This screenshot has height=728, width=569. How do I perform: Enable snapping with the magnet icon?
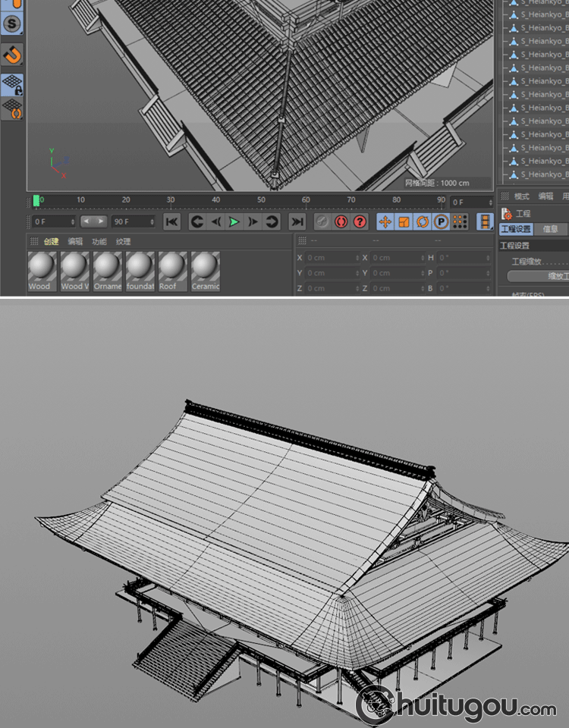tap(12, 55)
